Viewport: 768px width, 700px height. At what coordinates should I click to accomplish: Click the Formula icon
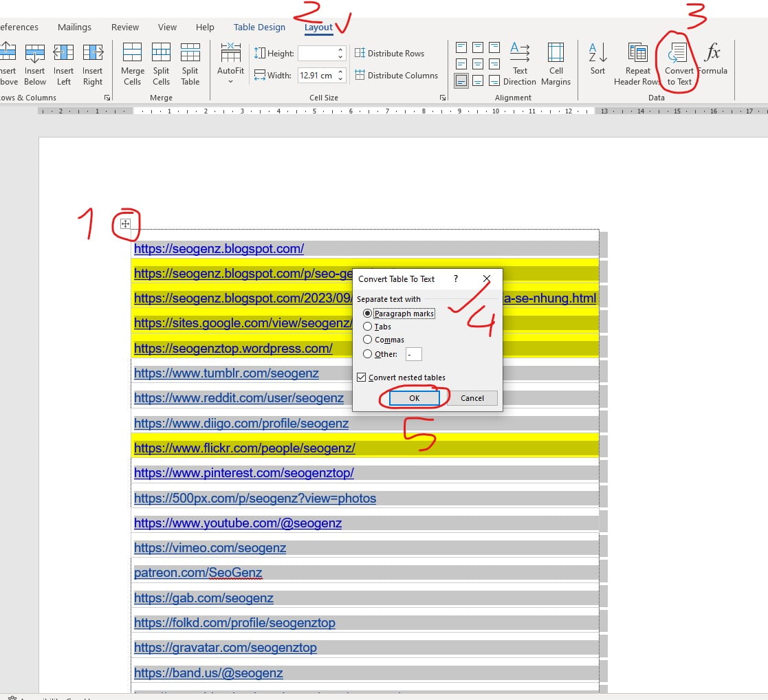tap(713, 58)
